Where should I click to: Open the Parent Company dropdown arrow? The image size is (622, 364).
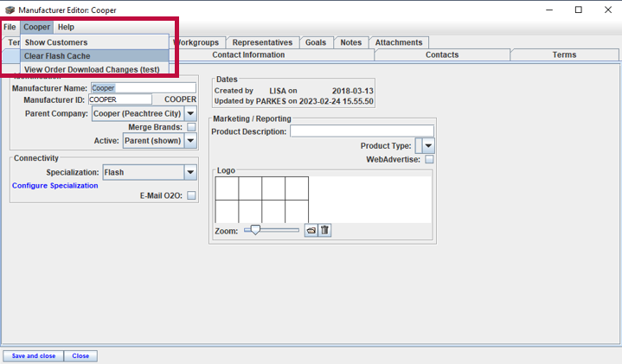point(190,114)
